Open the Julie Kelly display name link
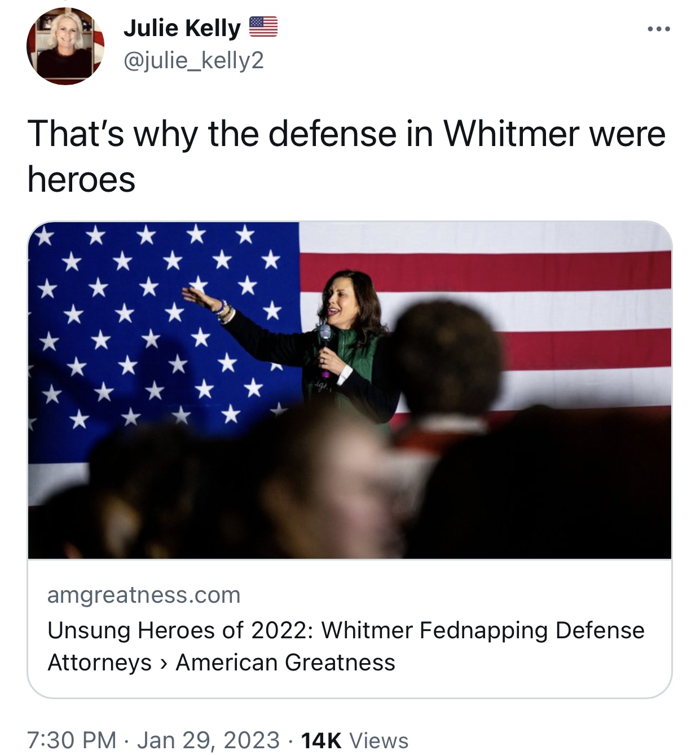The width and height of the screenshot is (700, 755). tap(182, 28)
